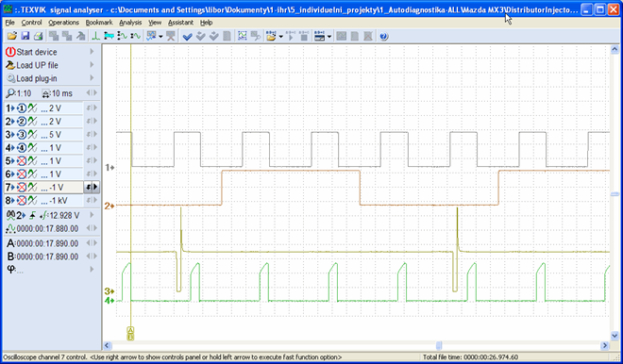This screenshot has width=623, height=364.
Task: Click the folder icon with measurement ruler
Action: click(x=271, y=36)
